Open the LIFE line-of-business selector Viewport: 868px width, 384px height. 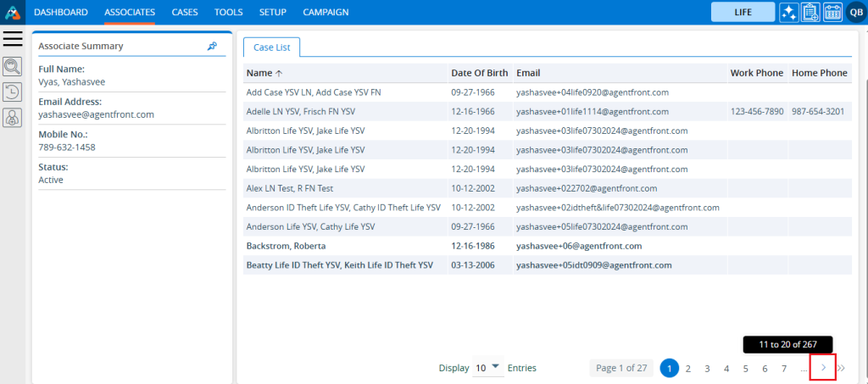[x=743, y=12]
